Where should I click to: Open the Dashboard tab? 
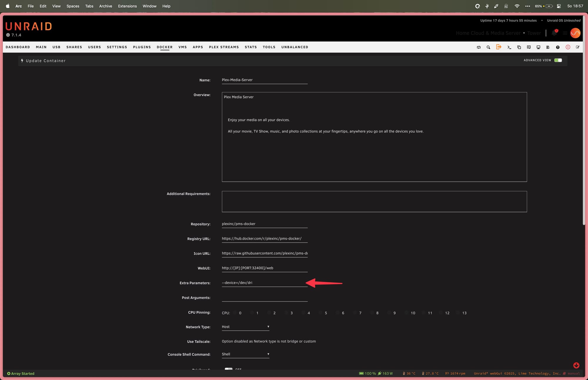[18, 47]
